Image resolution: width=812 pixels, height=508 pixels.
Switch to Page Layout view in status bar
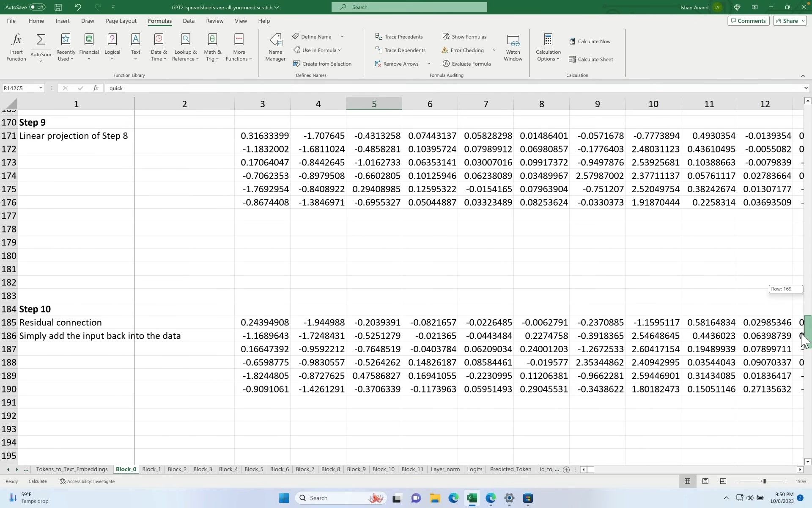(705, 481)
